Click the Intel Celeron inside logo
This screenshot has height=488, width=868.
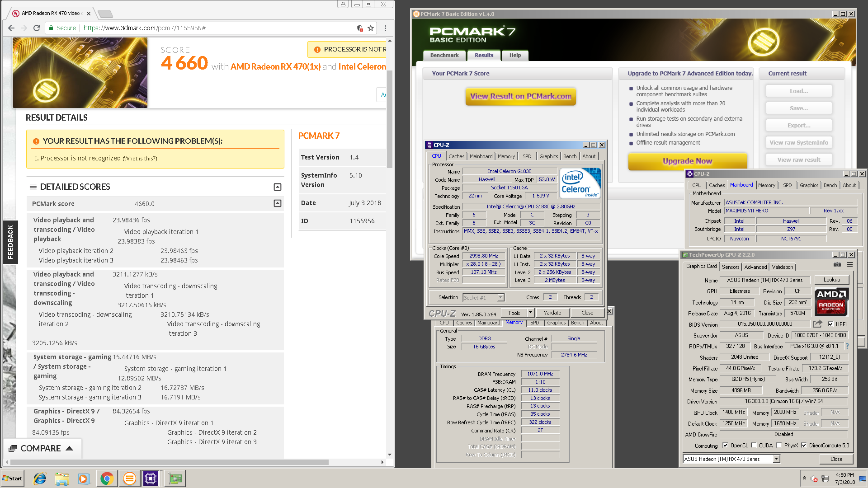580,183
